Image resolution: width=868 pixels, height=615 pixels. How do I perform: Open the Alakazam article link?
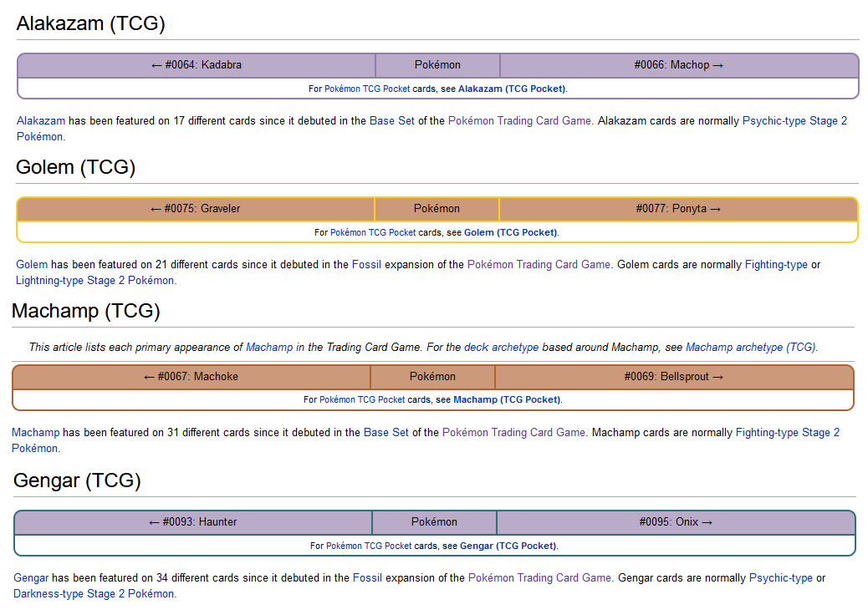[x=40, y=121]
